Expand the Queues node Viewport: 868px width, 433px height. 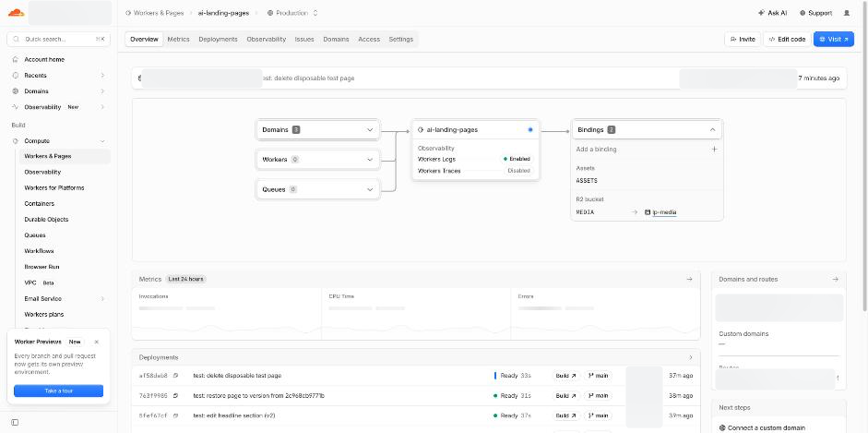tap(370, 189)
